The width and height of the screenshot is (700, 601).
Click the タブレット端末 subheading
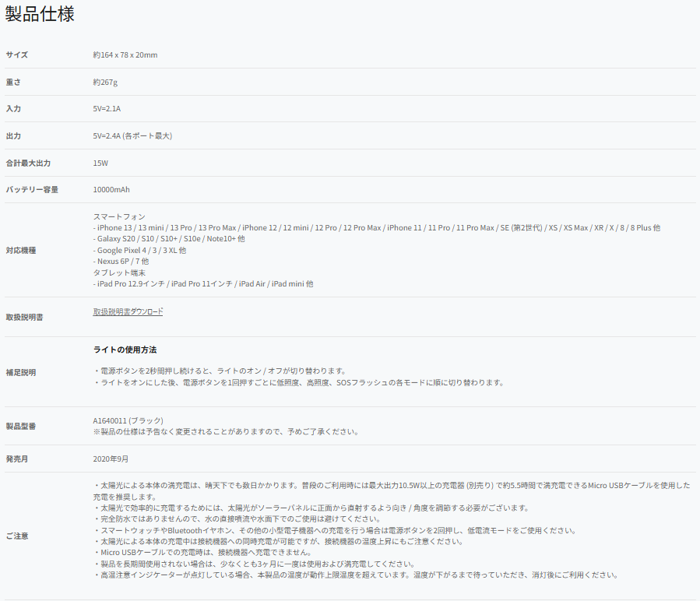(119, 272)
